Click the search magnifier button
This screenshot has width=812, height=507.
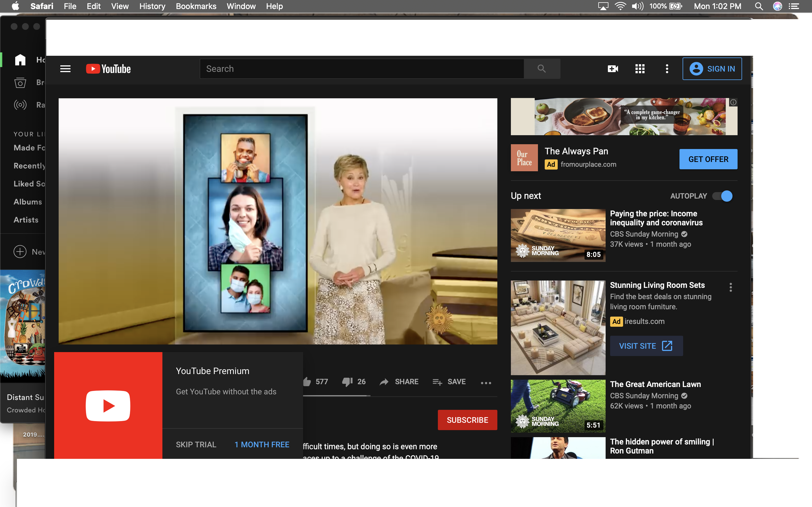(541, 69)
